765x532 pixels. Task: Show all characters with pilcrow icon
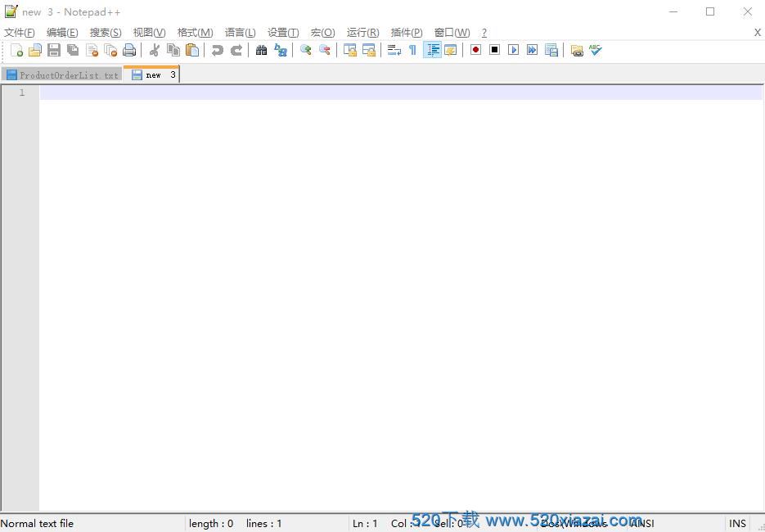coord(412,50)
